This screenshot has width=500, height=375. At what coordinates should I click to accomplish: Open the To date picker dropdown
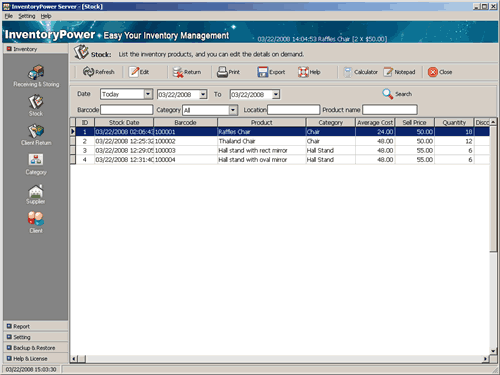[276, 95]
